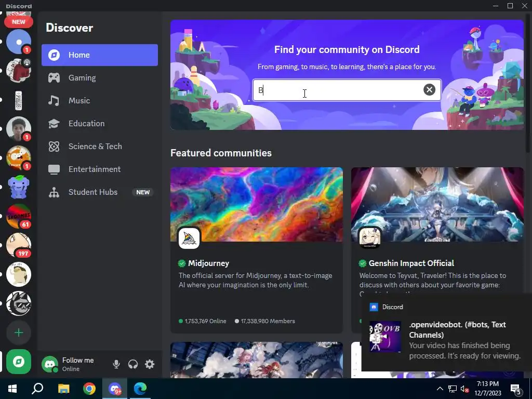The height and width of the screenshot is (399, 532).
Task: Click the Midjourney server name
Action: coord(208,263)
